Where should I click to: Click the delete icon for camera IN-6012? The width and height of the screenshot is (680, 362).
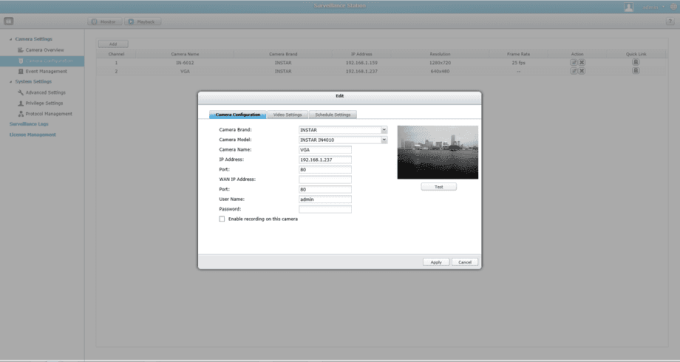(x=582, y=62)
